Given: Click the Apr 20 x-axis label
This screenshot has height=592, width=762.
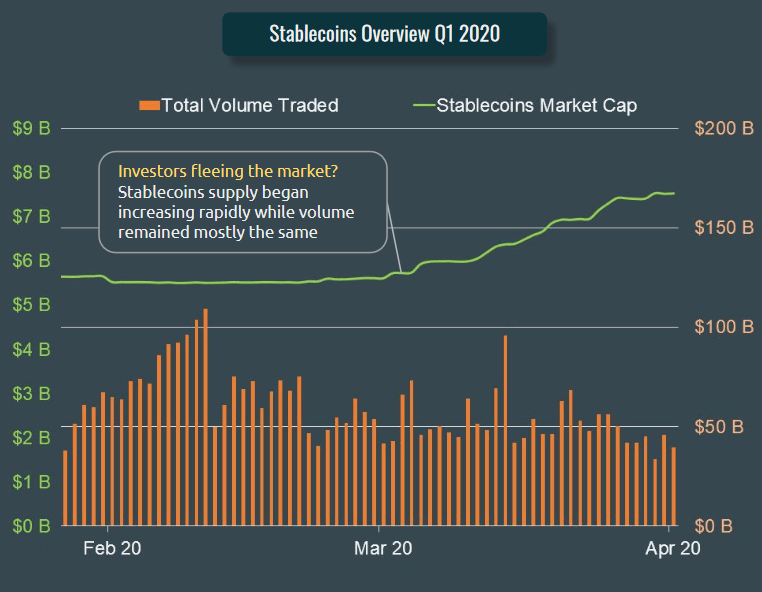Looking at the screenshot, I should [x=673, y=548].
